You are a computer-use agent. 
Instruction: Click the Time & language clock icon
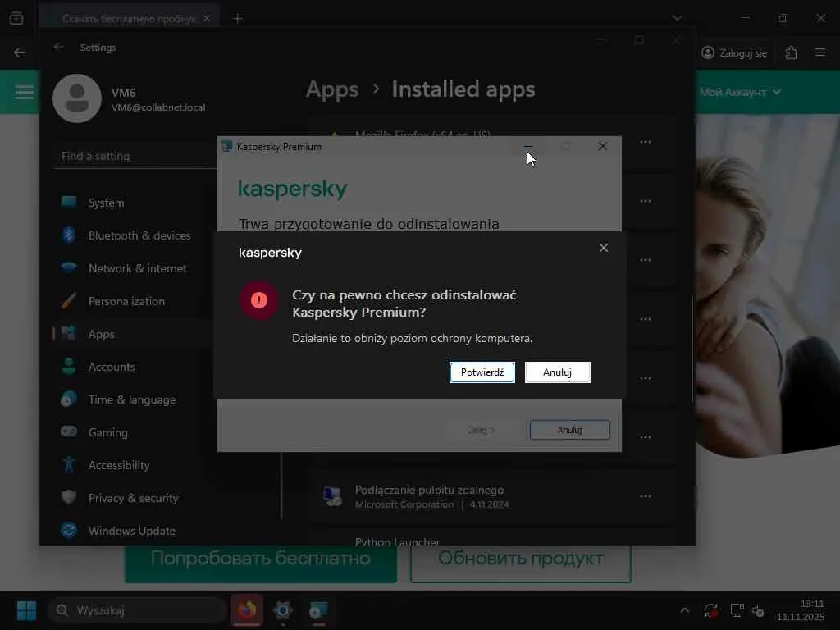tap(69, 399)
